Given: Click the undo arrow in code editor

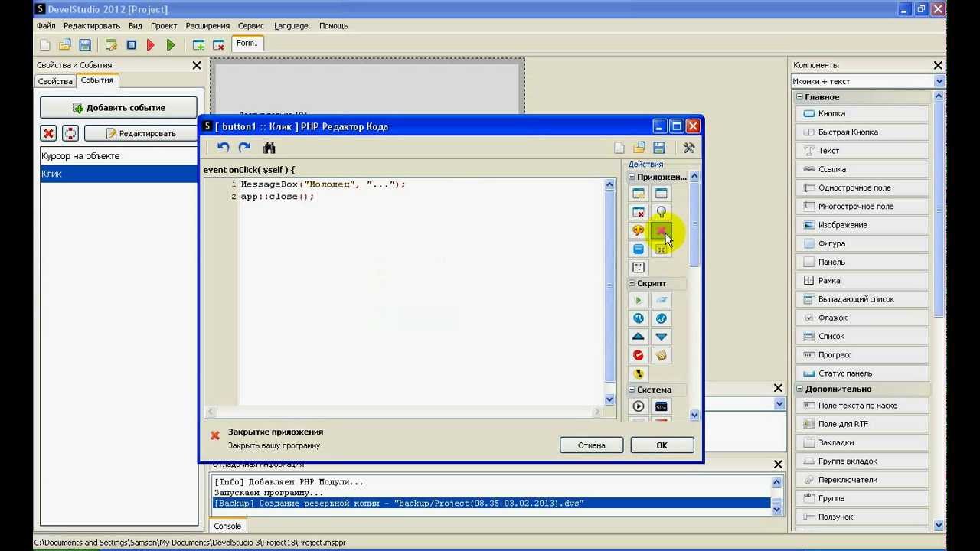Looking at the screenshot, I should coord(223,148).
